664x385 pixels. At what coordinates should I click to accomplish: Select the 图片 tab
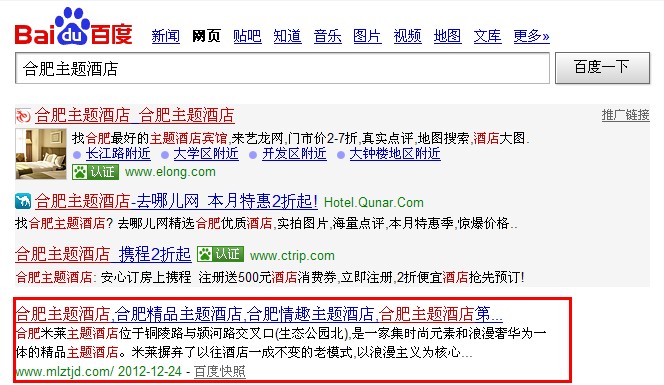[367, 36]
